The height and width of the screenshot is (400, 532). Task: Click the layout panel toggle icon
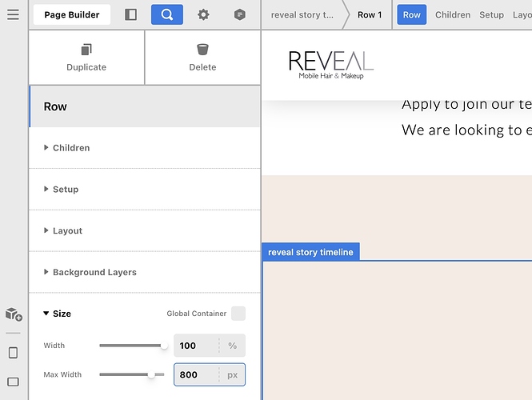[x=131, y=14]
